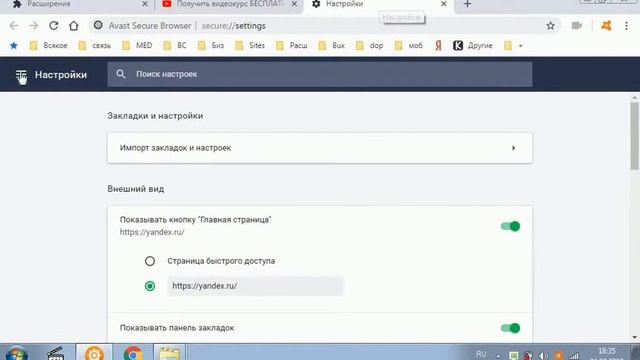Open the Всякое bookmarks folder

[x=49, y=45]
